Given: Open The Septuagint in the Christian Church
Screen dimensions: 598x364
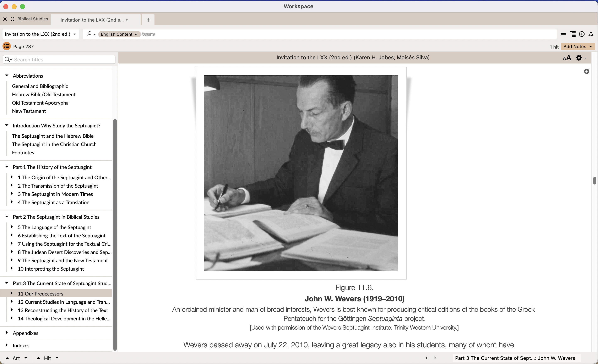Looking at the screenshot, I should (x=54, y=144).
